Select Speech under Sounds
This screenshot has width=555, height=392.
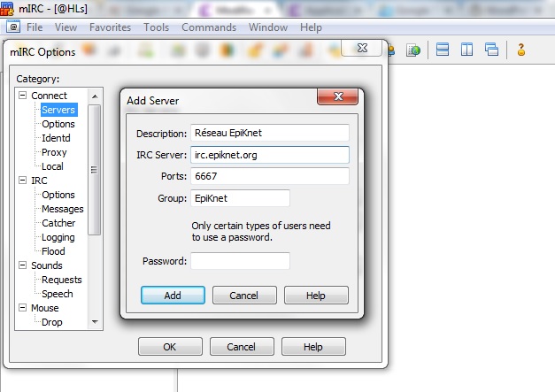57,294
